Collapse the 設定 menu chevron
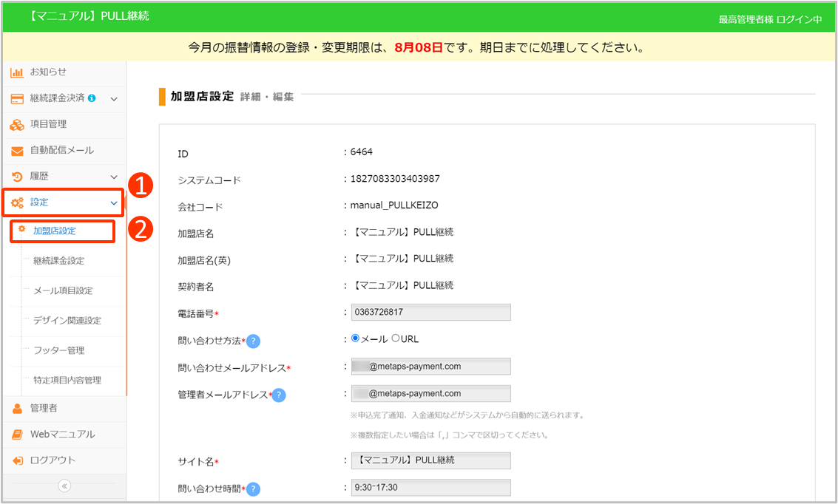 pyautogui.click(x=114, y=202)
